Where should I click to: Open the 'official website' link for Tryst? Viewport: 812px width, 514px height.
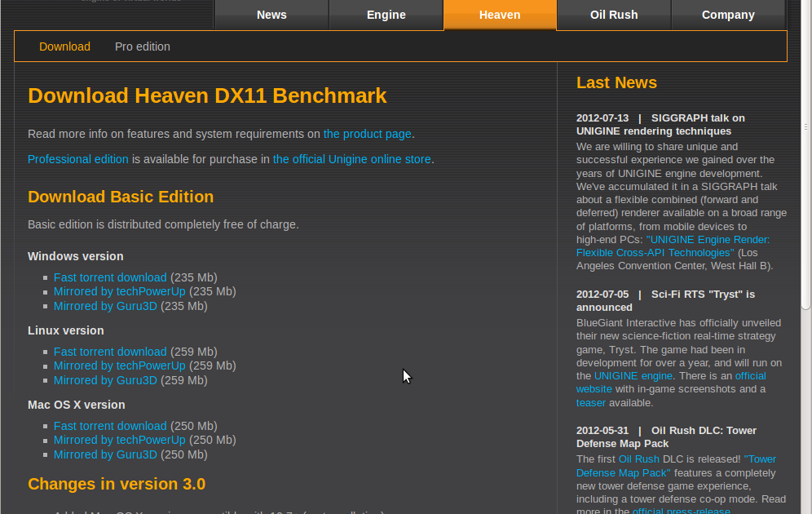[671, 383]
